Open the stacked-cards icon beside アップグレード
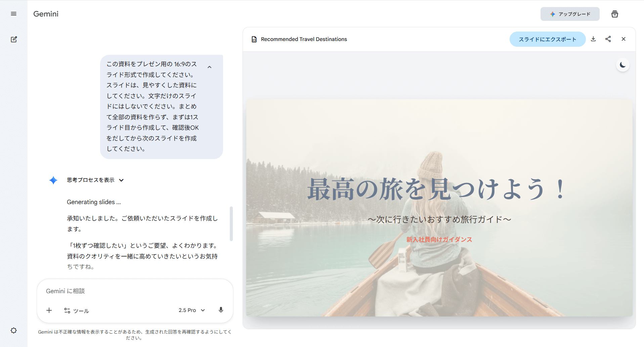 [x=614, y=14]
